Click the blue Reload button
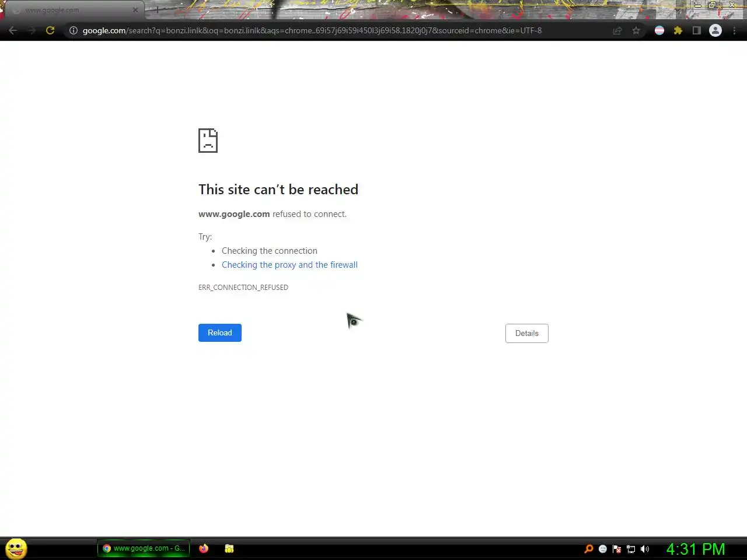Viewport: 747px width, 560px height. point(220,332)
